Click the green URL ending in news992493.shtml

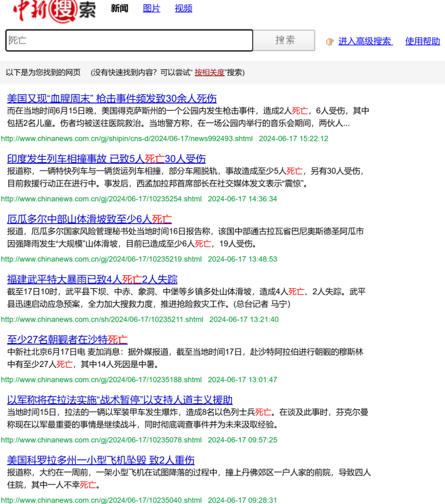tap(127, 139)
